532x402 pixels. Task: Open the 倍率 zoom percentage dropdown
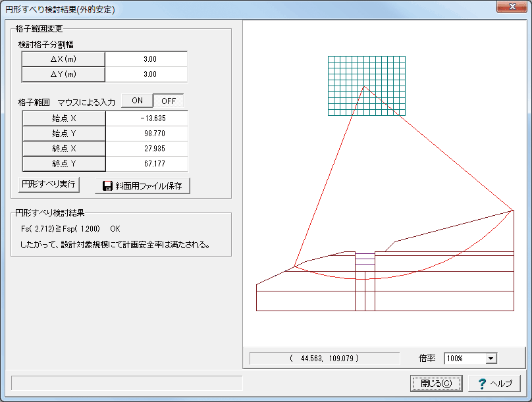click(x=491, y=359)
